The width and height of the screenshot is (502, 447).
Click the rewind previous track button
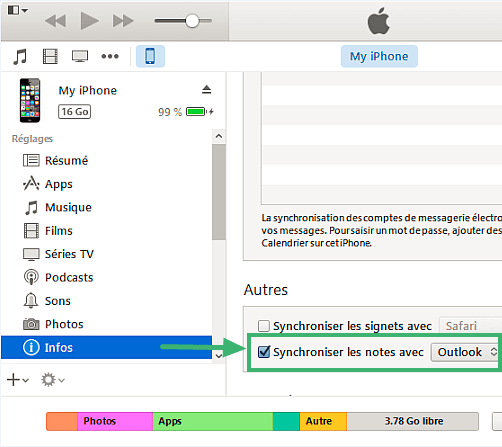[x=55, y=21]
